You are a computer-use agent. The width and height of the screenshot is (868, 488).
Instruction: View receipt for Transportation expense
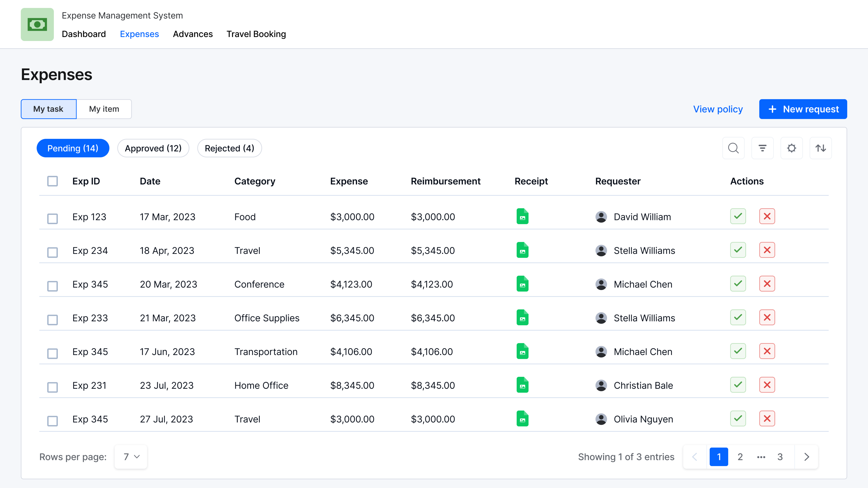(522, 351)
